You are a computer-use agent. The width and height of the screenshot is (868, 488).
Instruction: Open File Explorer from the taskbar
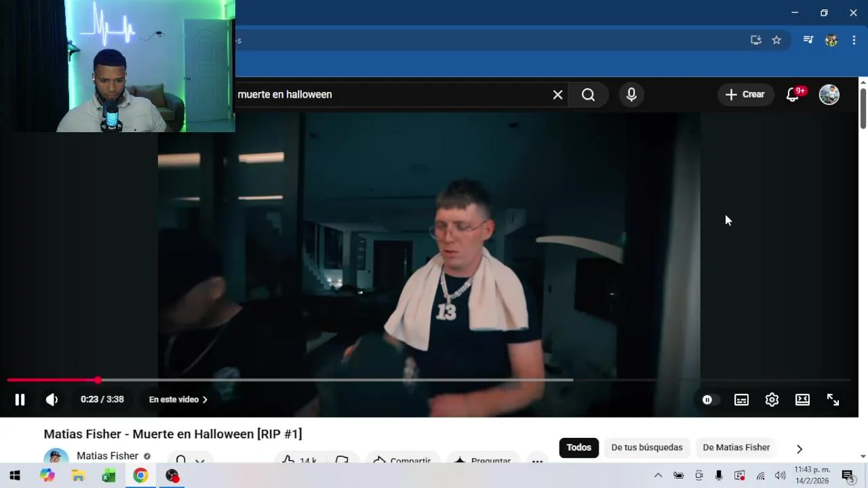(78, 476)
